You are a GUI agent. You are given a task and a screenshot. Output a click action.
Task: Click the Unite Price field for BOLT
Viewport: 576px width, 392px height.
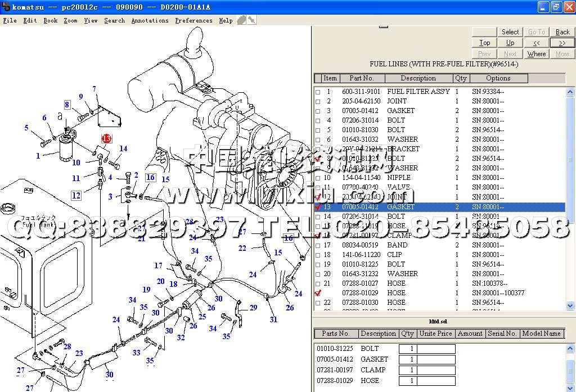(436, 349)
